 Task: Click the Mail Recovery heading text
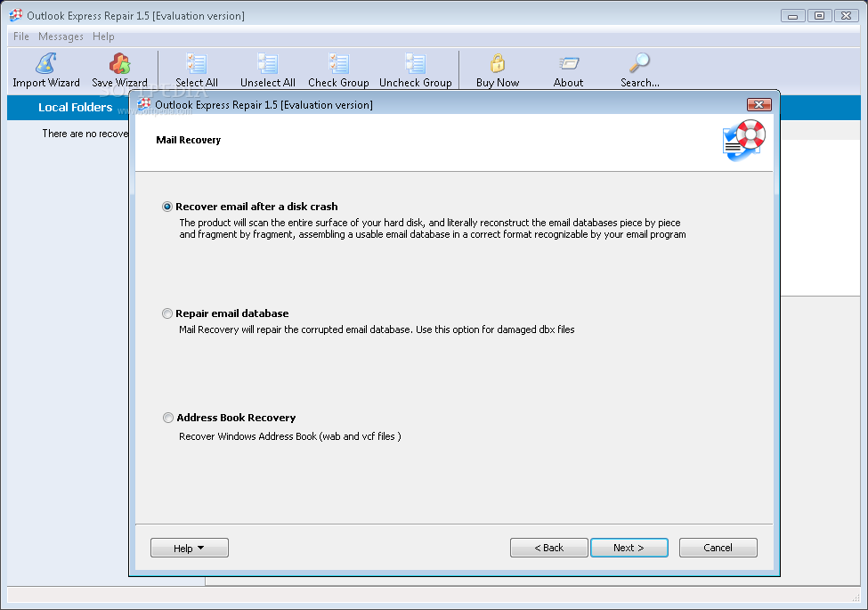pos(188,140)
